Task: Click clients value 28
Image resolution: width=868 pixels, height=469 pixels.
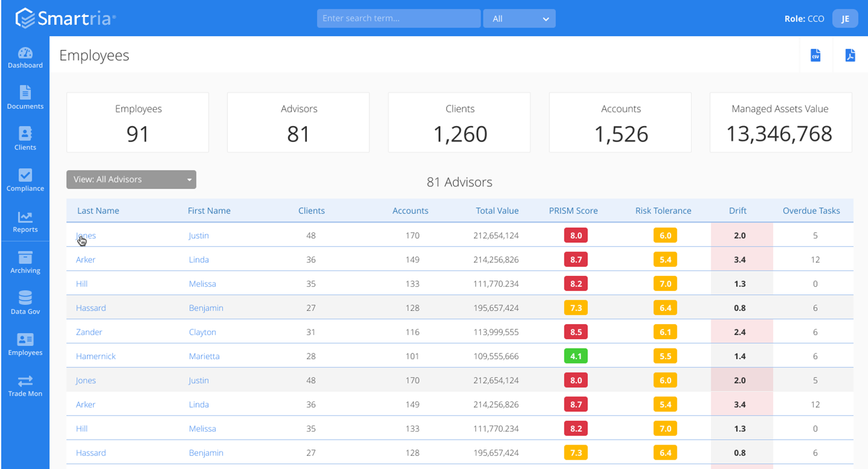Action: [x=311, y=356]
